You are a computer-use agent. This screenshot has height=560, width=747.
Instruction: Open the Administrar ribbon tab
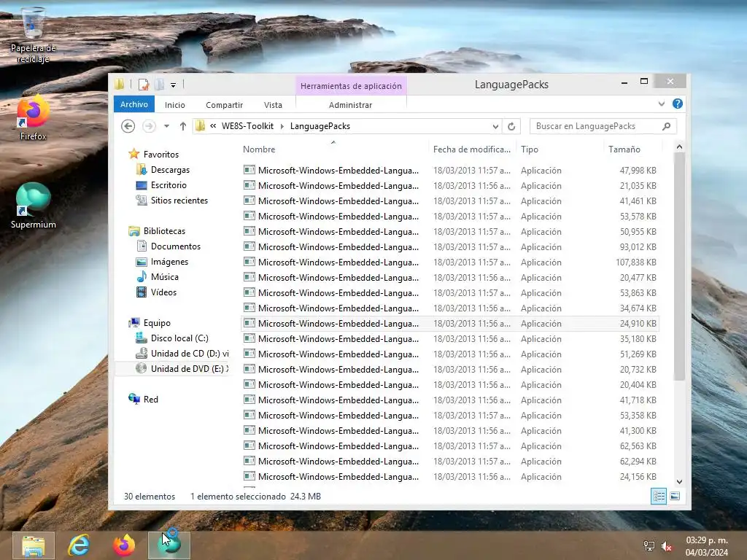[x=351, y=105]
